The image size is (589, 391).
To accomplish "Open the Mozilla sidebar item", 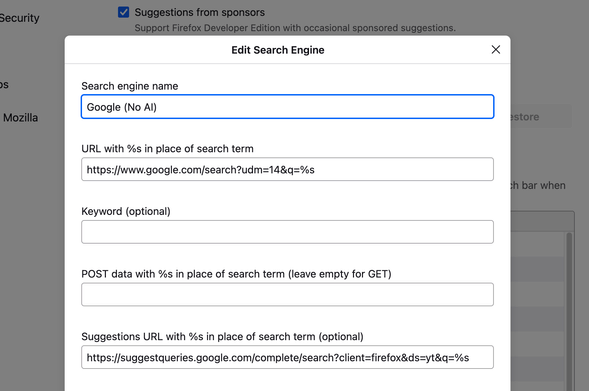I will [x=20, y=118].
